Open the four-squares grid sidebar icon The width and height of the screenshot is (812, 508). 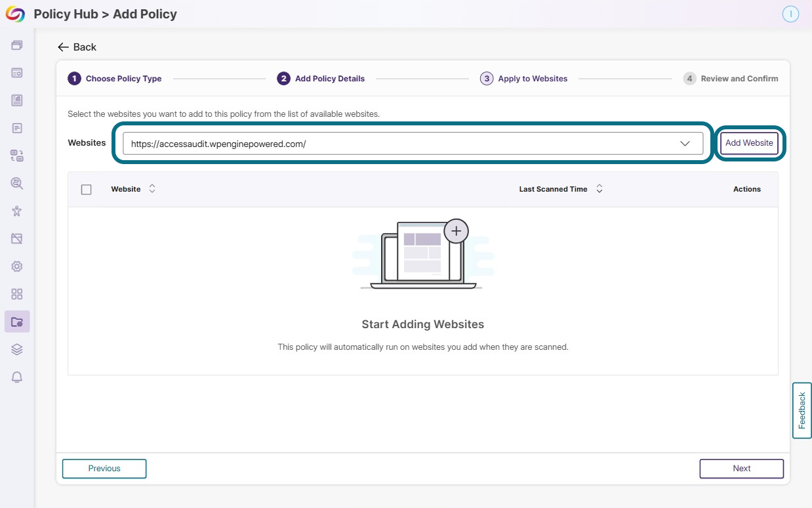coord(17,294)
